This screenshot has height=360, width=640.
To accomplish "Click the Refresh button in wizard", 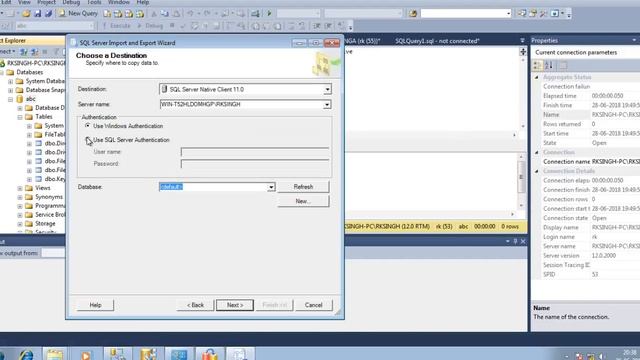I will [x=303, y=187].
